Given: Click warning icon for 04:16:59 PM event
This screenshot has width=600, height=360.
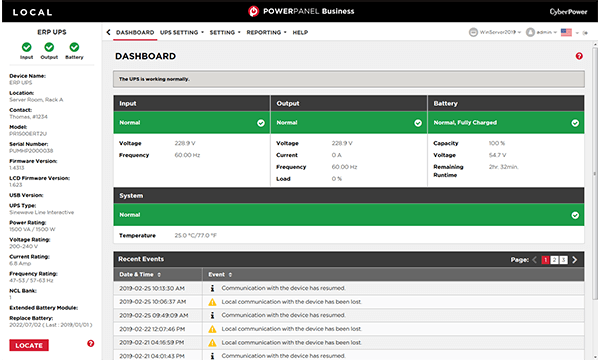Looking at the screenshot, I should pos(212,342).
